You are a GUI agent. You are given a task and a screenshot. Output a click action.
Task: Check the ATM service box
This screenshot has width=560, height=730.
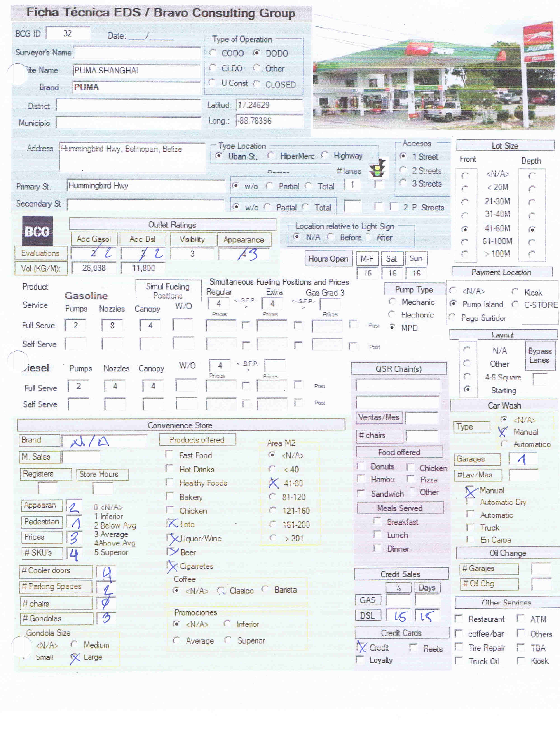(x=520, y=618)
